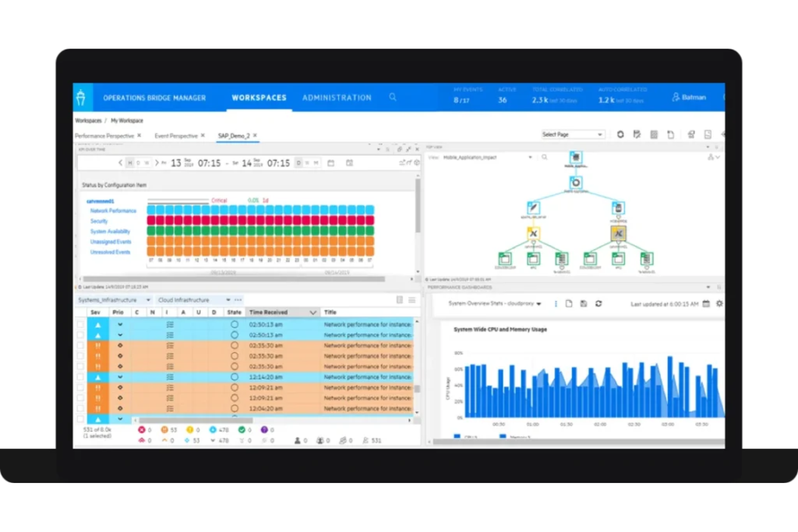The width and height of the screenshot is (798, 532).
Task: Select the apache web server node in topology
Action: point(533,208)
